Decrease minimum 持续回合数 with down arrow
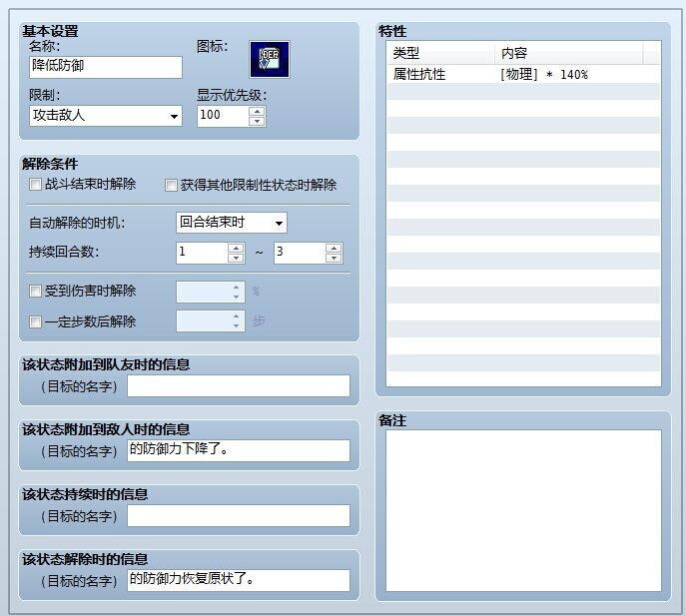The image size is (686, 616). coord(236,259)
